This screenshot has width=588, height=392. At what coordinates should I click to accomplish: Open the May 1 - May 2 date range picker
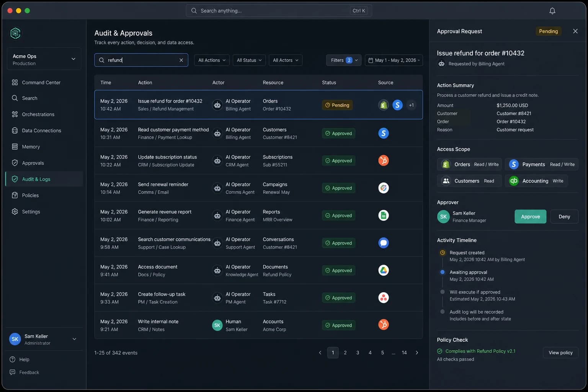pos(394,60)
